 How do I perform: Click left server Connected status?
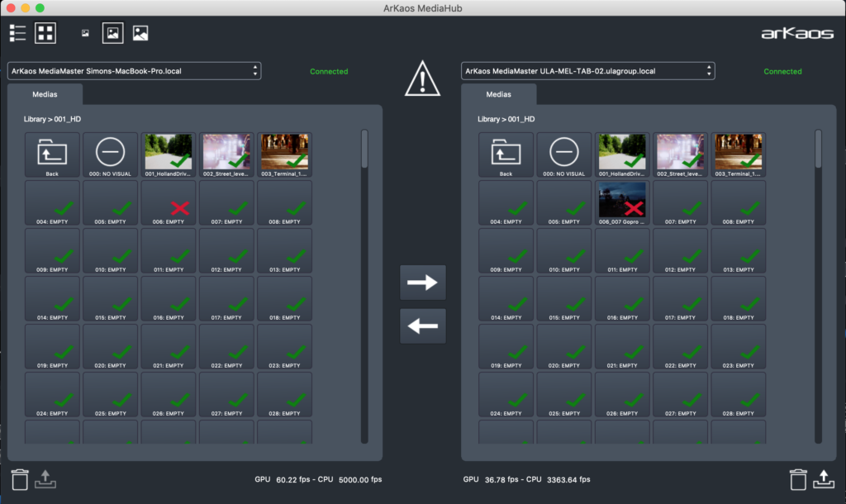pyautogui.click(x=329, y=71)
